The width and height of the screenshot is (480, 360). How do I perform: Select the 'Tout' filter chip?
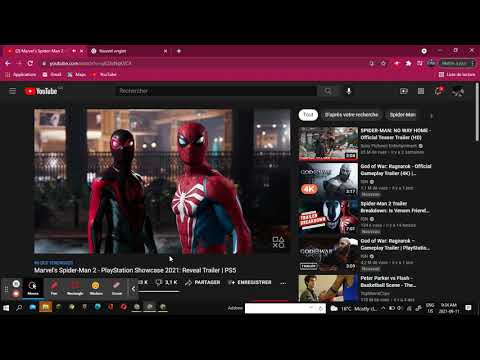click(308, 115)
